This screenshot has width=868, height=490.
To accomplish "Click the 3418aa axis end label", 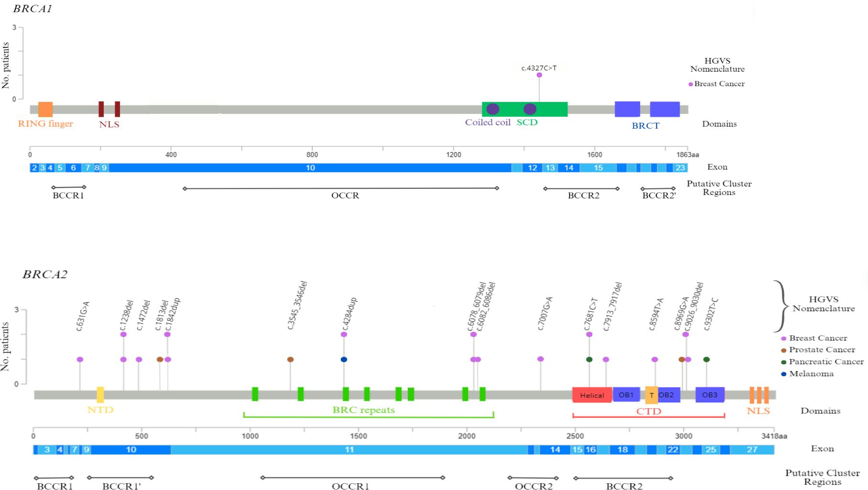I will click(774, 436).
